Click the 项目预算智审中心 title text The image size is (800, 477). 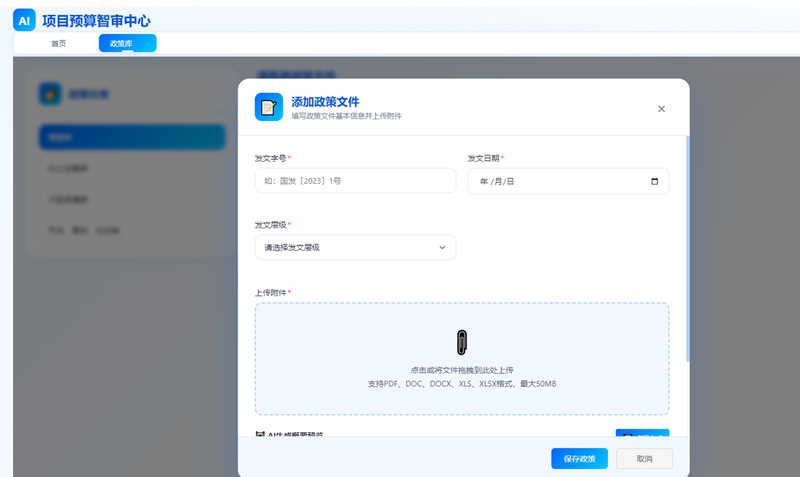96,21
